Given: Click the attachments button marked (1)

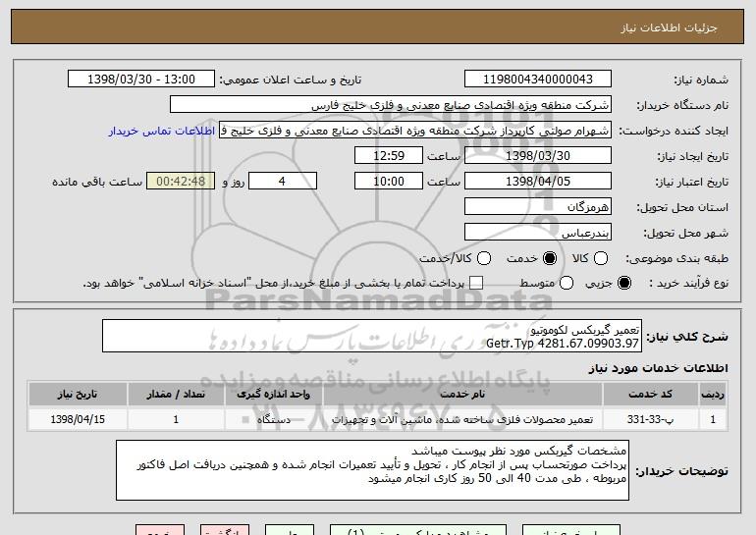Looking at the screenshot, I should tap(418, 530).
